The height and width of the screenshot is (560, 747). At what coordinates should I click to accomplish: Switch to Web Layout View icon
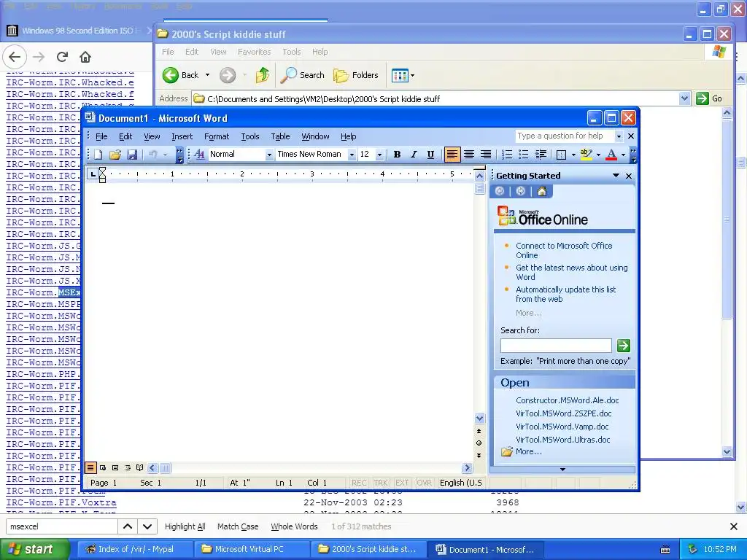coord(103,468)
